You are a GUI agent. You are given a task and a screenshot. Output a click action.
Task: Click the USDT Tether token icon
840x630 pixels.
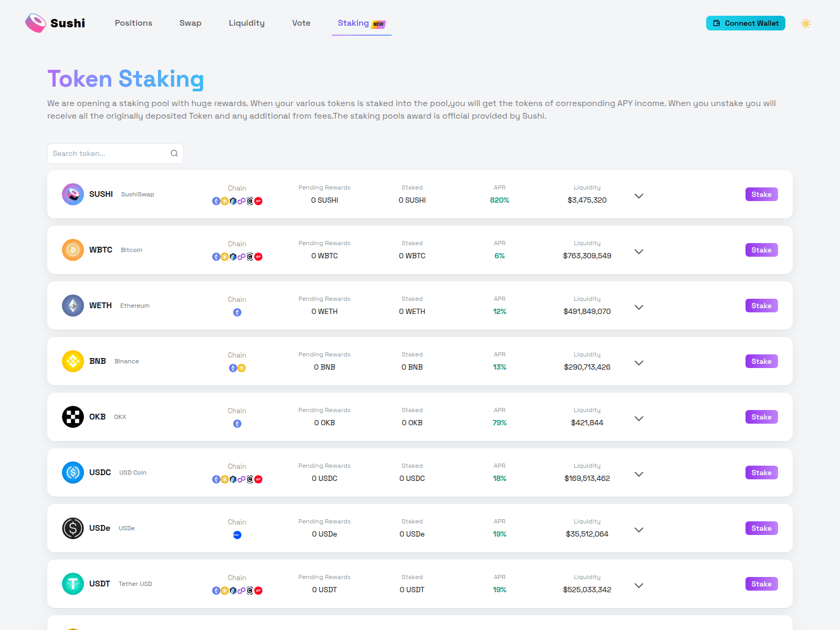tap(72, 584)
